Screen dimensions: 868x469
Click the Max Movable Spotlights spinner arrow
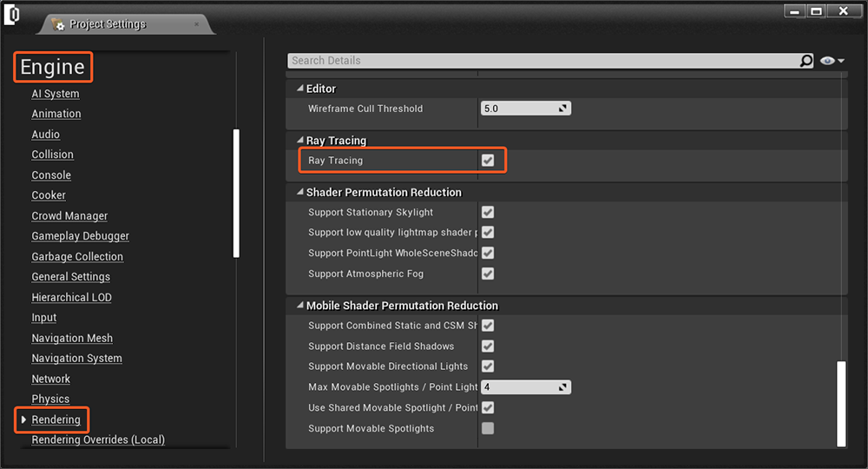[x=562, y=387]
